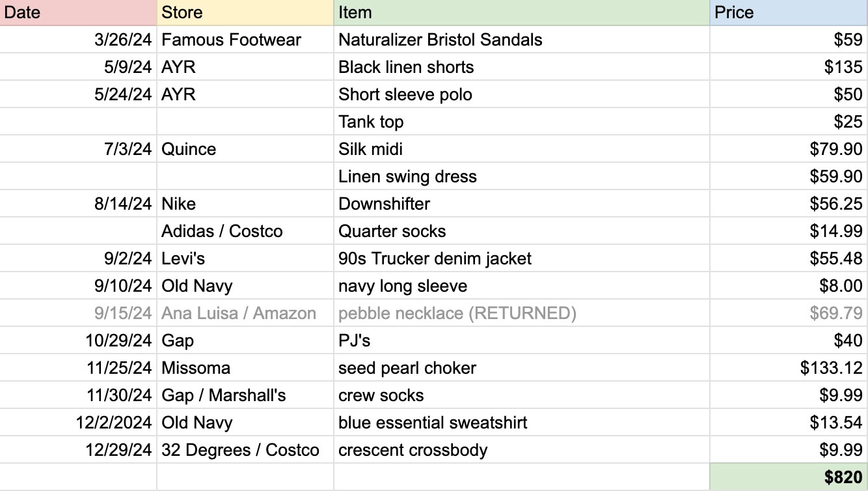Click the Missoma store cell
This screenshot has height=491, width=868.
click(x=245, y=368)
